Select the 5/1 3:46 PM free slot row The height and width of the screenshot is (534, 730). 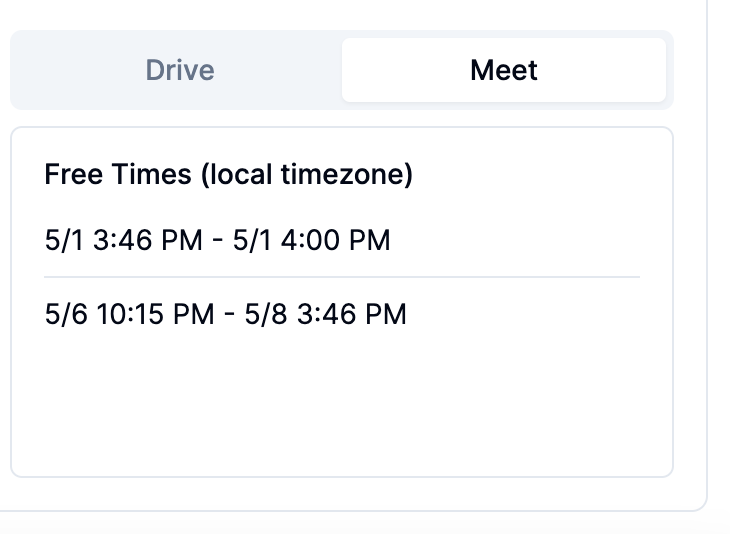point(342,240)
